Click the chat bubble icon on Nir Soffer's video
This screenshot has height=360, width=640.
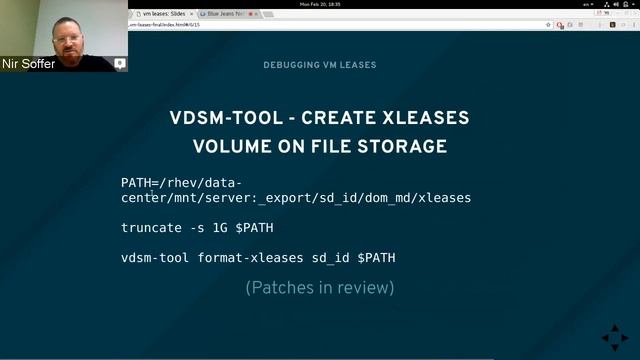pyautogui.click(x=120, y=63)
